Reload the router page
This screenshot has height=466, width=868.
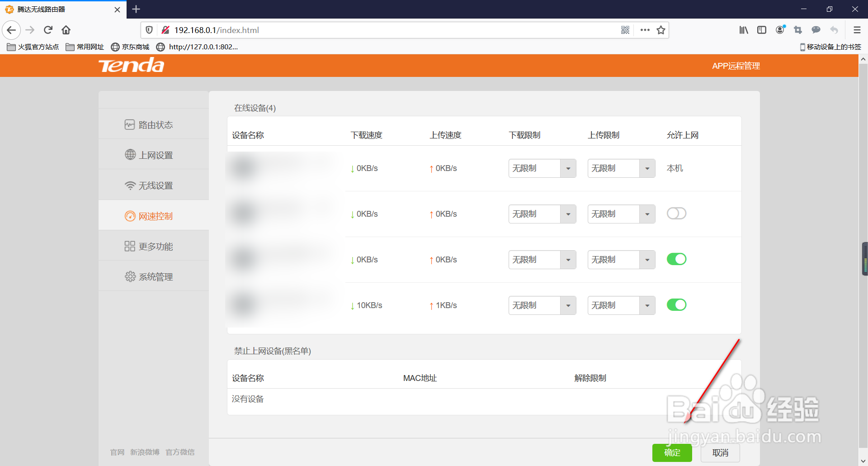point(48,30)
